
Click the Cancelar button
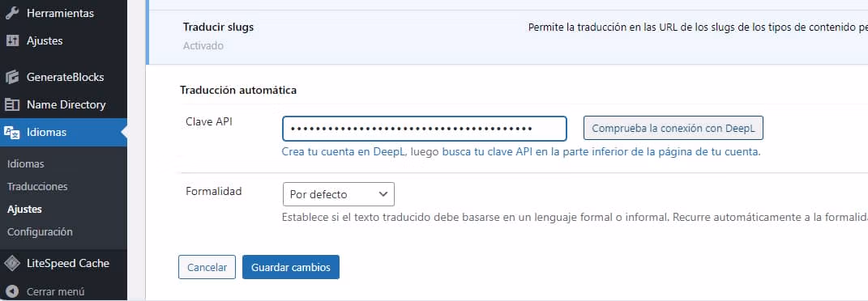tap(207, 267)
